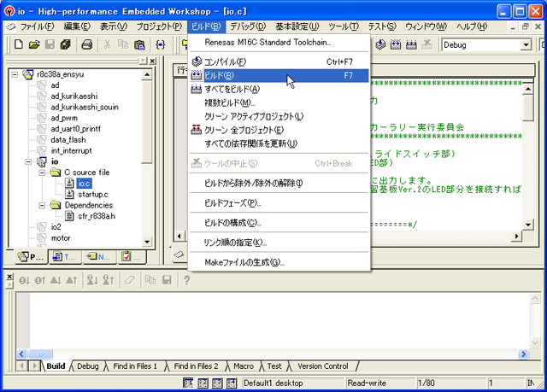
Task: Switch to the Debug output tab
Action: (88, 366)
